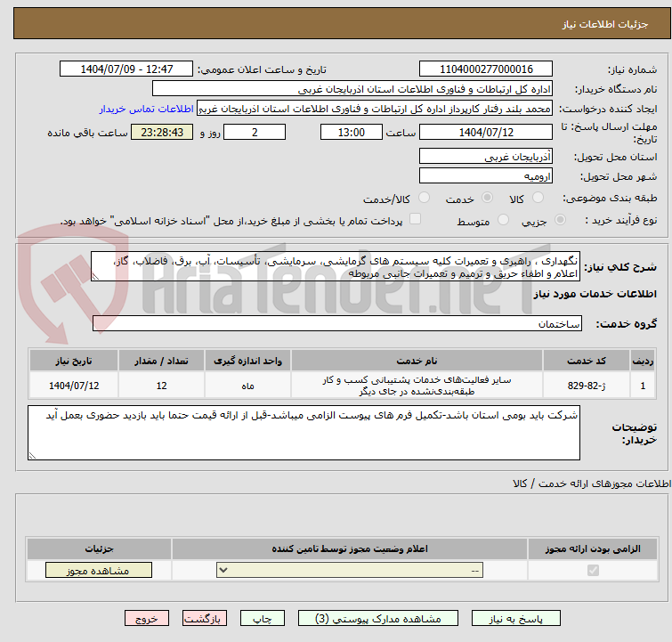Open the license status dropdown
Image resolution: width=672 pixels, height=642 pixels.
pyautogui.click(x=350, y=571)
